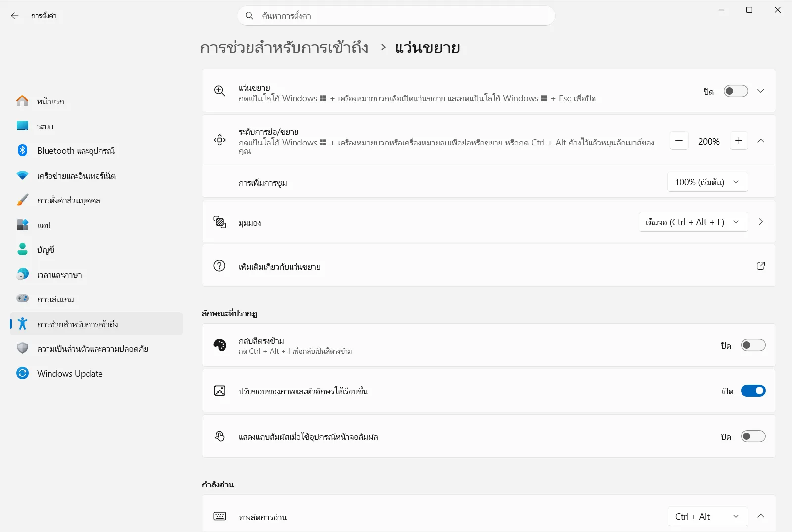The image size is (792, 532).
Task: Click the แอป apps icon in the sidebar
Action: [22, 225]
